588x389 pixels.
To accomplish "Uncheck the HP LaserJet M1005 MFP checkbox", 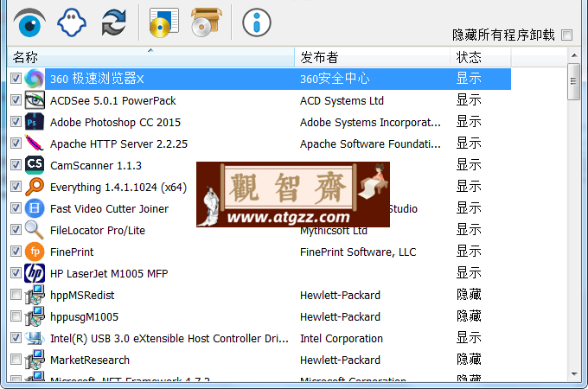I will [x=16, y=273].
